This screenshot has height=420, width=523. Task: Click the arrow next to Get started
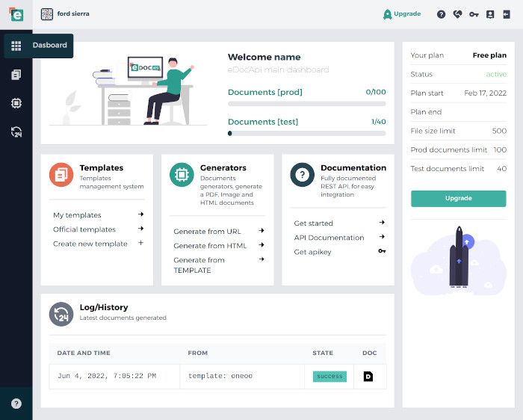[x=383, y=222]
